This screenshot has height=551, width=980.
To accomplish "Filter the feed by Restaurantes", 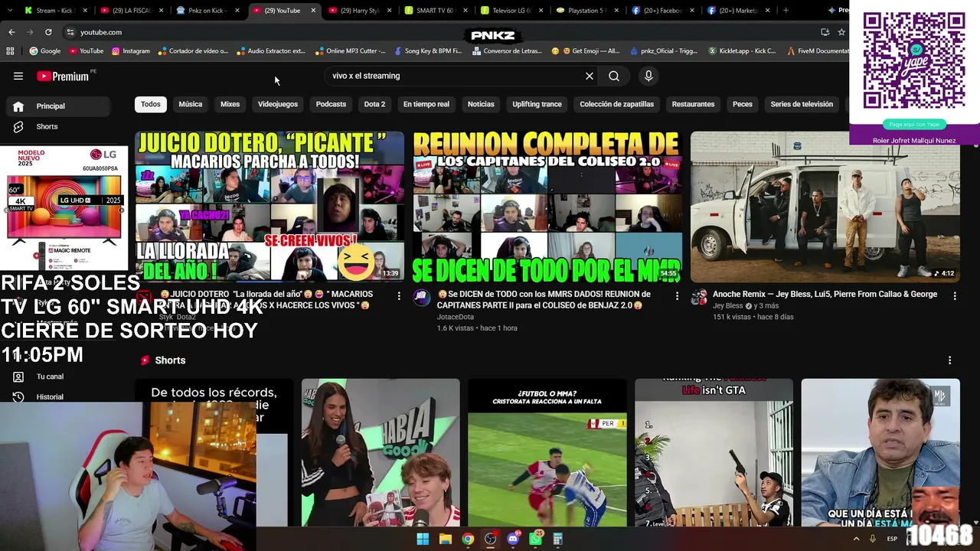I will [x=693, y=104].
